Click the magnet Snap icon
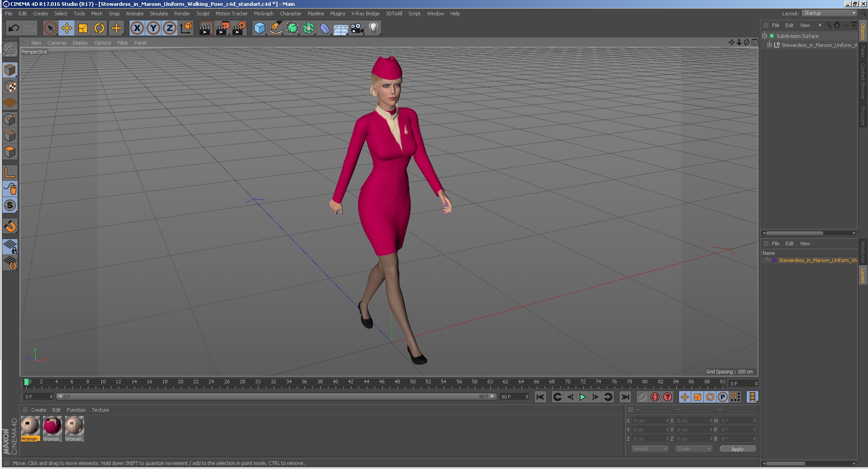The height and width of the screenshot is (469, 868). [x=10, y=226]
